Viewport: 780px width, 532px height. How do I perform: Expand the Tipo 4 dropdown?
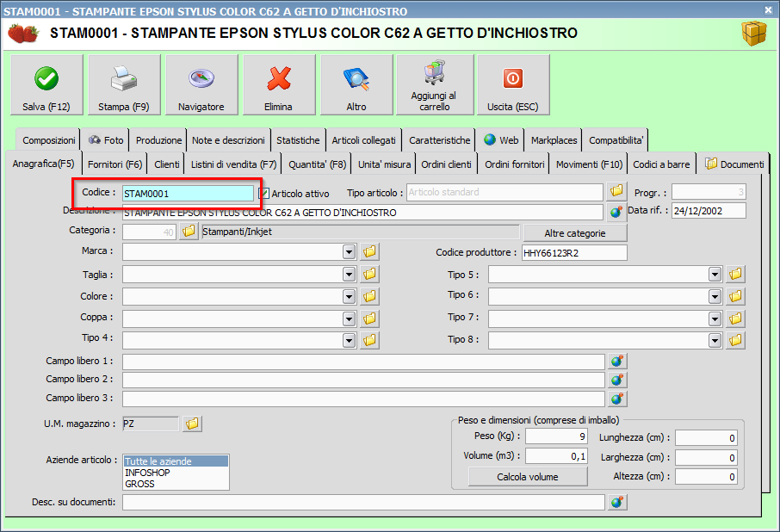pos(350,341)
